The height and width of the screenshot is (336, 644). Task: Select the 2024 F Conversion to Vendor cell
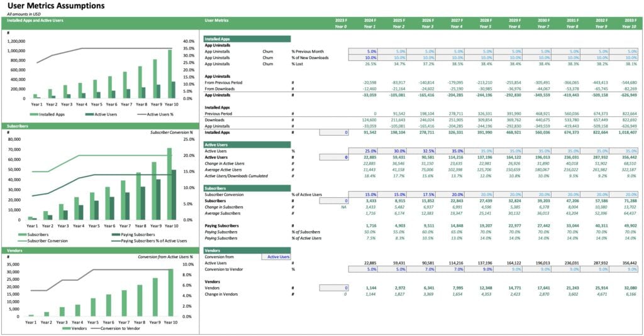tap(363, 269)
